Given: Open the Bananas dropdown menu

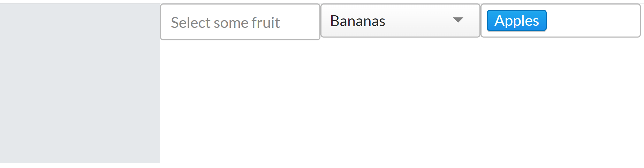Looking at the screenshot, I should point(400,21).
